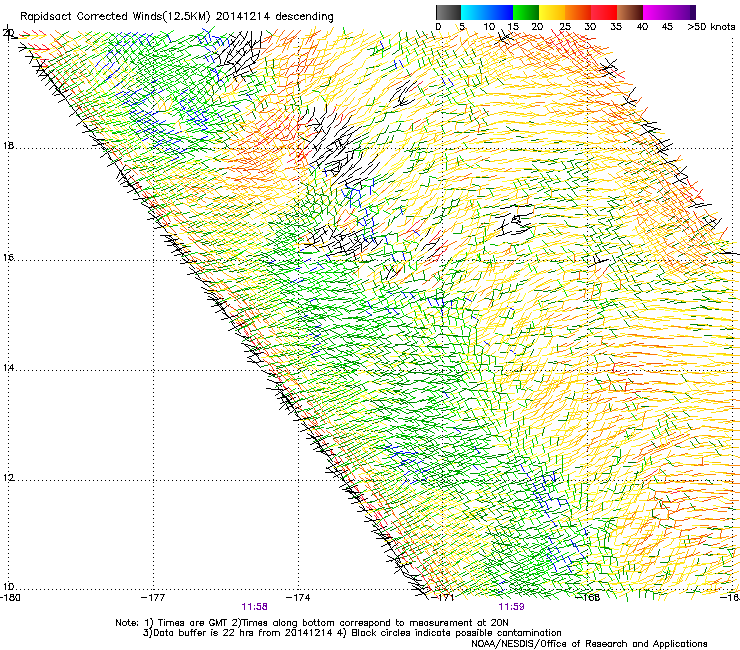Image resolution: width=740 pixels, height=650 pixels.
Task: Click the 'Data buffer is 22 hrs' note
Action: point(352,633)
